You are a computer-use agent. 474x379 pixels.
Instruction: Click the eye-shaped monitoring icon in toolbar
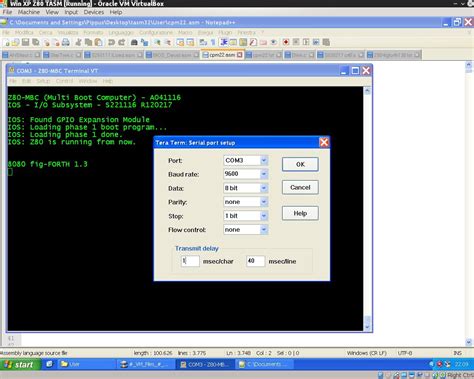point(273,42)
